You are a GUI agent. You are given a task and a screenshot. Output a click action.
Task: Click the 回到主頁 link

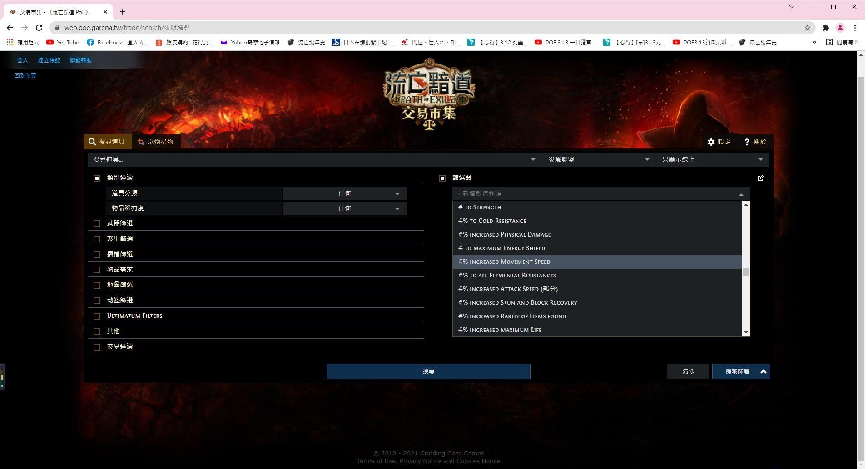point(25,75)
